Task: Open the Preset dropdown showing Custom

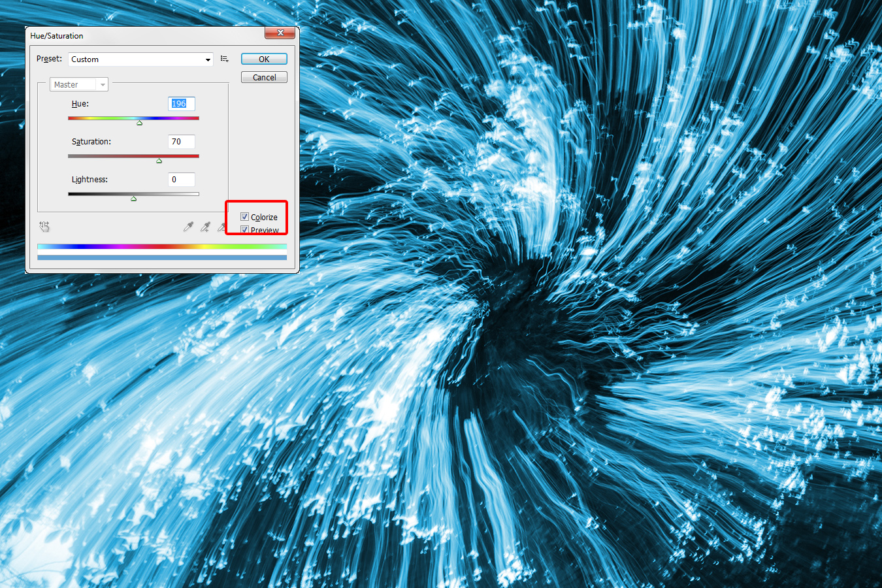Action: pyautogui.click(x=140, y=59)
